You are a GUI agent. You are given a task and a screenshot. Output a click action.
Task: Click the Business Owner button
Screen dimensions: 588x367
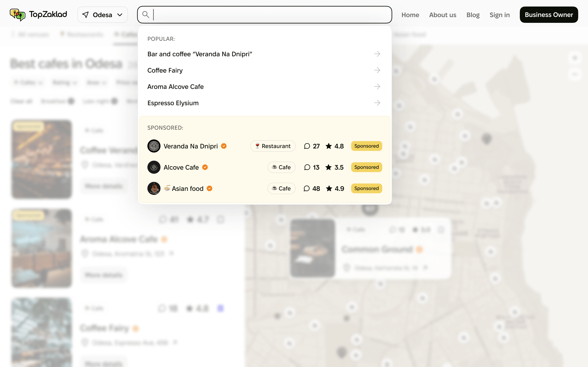tap(549, 14)
